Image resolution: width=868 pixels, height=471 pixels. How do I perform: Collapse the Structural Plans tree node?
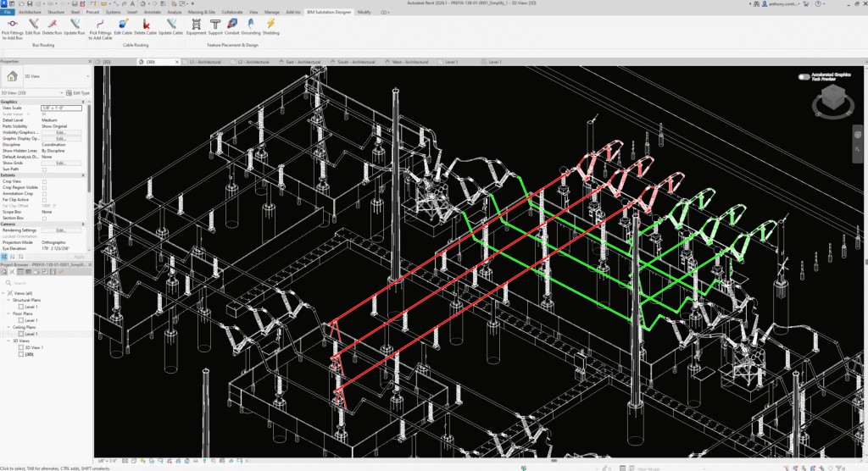click(x=9, y=300)
